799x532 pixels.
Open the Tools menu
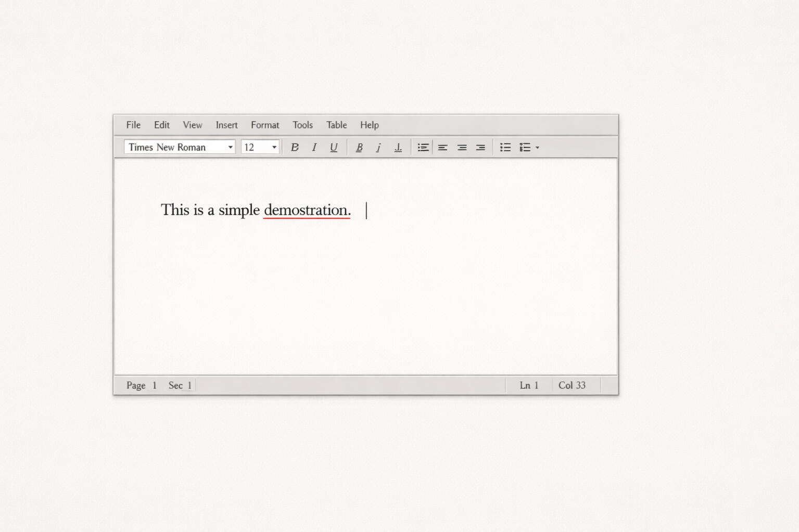pyautogui.click(x=302, y=125)
